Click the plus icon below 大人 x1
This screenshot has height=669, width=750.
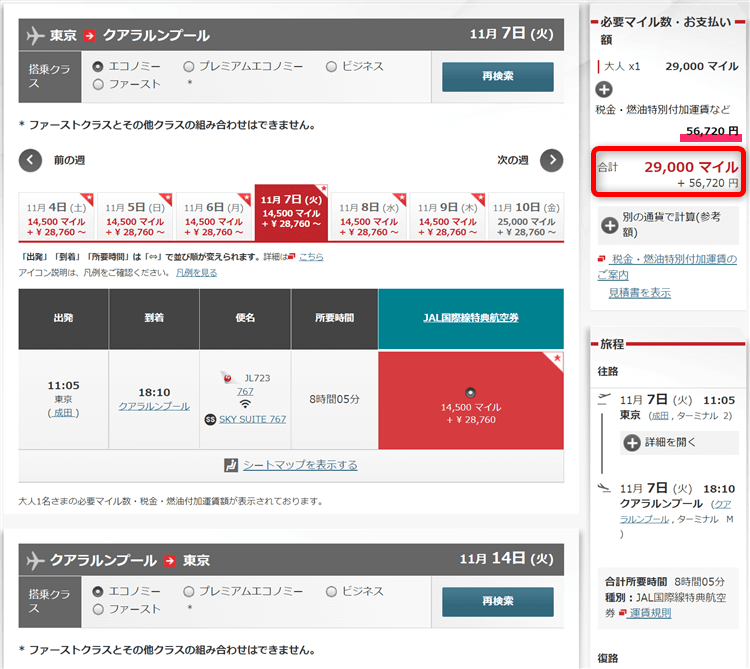pos(605,89)
